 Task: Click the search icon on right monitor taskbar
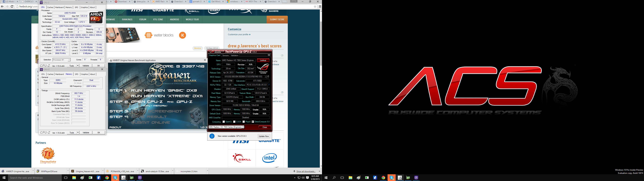(334, 178)
